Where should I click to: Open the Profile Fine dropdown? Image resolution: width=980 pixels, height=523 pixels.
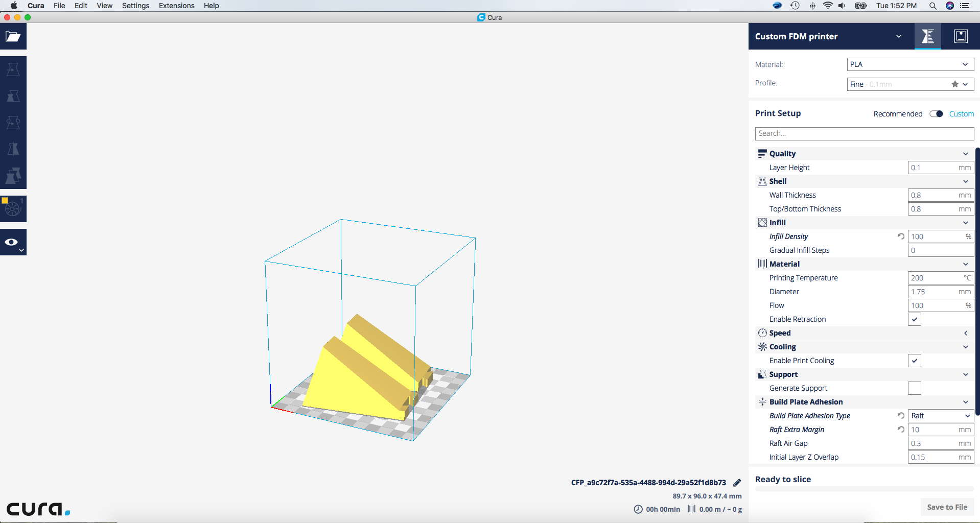tap(911, 84)
